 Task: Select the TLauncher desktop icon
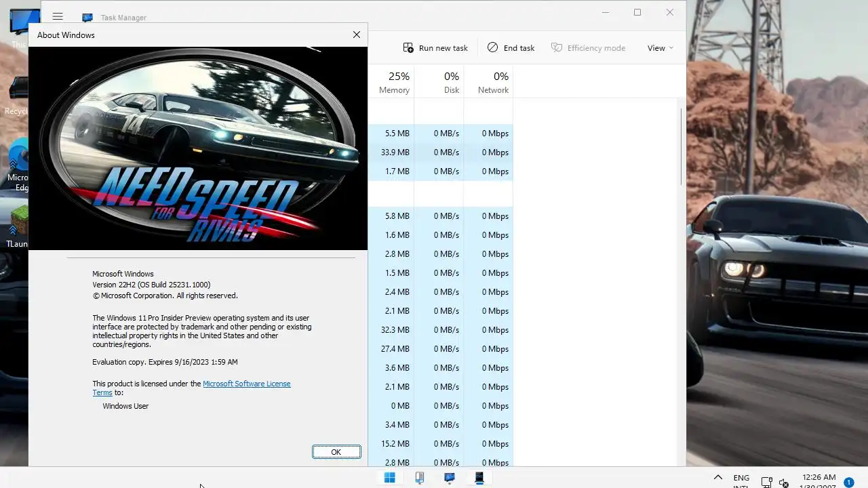pos(17,227)
